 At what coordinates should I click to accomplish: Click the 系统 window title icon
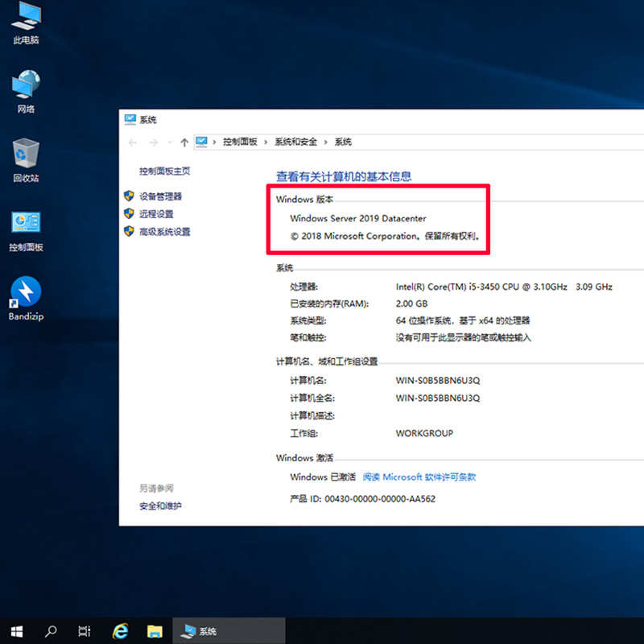tap(130, 119)
